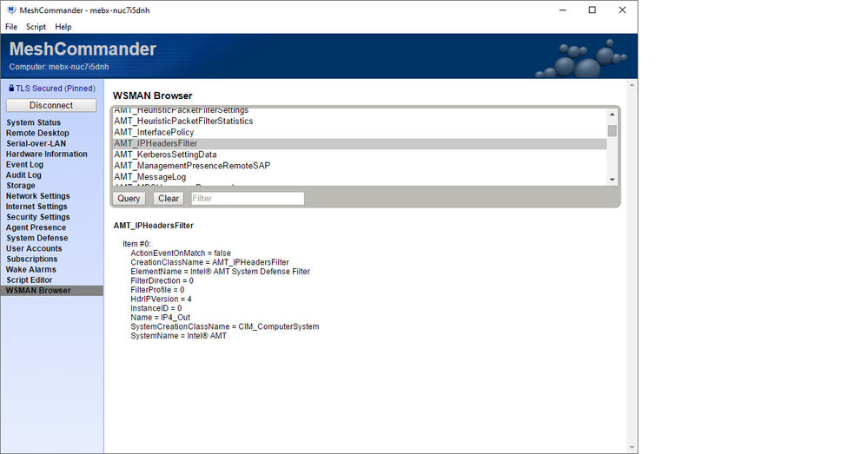Screen dimensions: 868x454
Task: Click the HdrIPVersion = 4 line
Action: click(x=161, y=299)
